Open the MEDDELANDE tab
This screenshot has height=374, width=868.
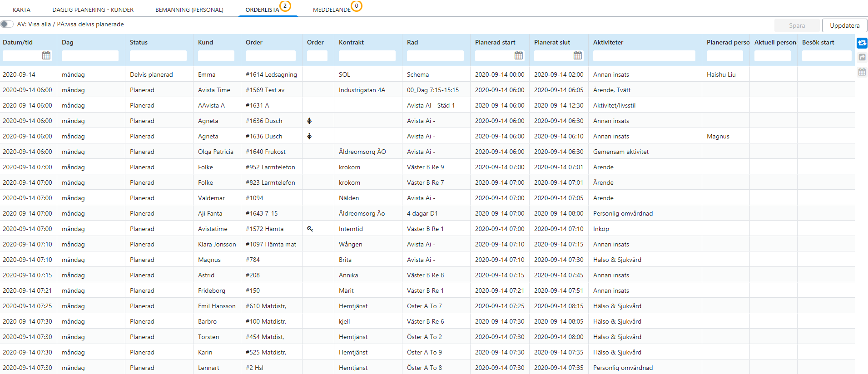click(332, 10)
